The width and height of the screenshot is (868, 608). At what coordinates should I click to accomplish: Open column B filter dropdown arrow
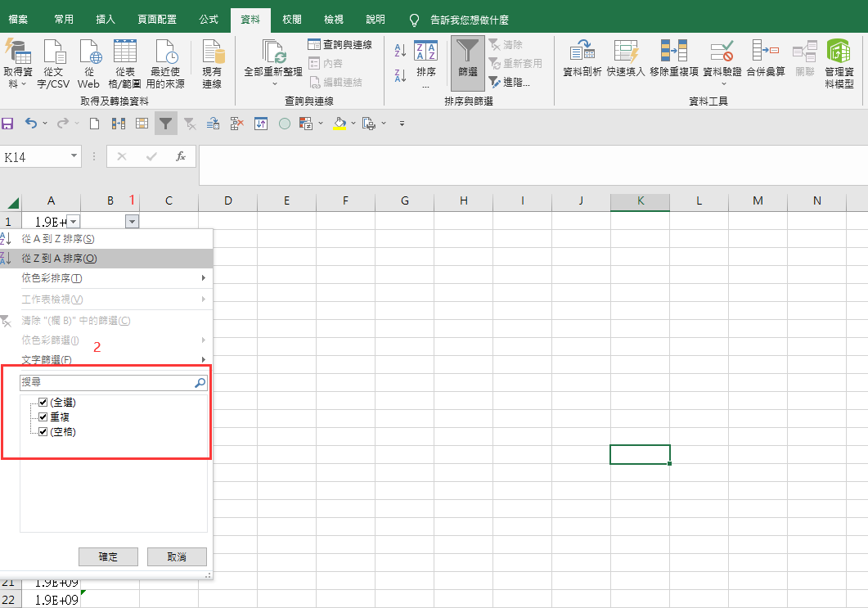point(133,221)
